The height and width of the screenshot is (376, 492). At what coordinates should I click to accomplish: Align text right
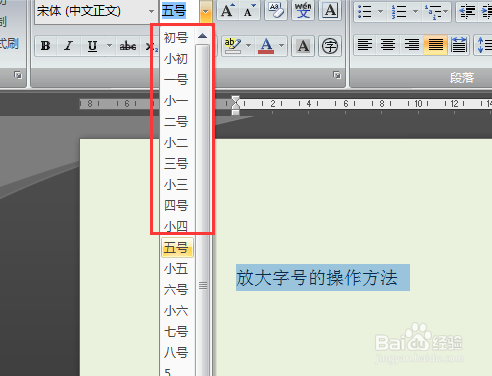tap(412, 45)
